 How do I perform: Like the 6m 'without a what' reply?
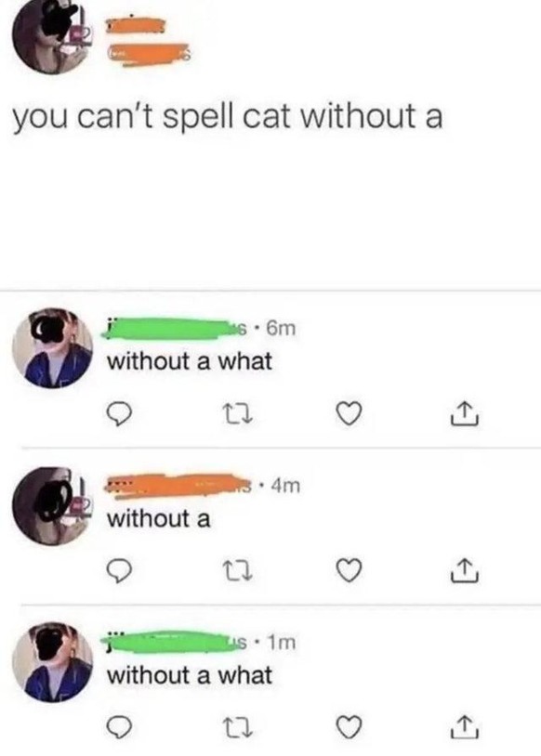tap(349, 414)
